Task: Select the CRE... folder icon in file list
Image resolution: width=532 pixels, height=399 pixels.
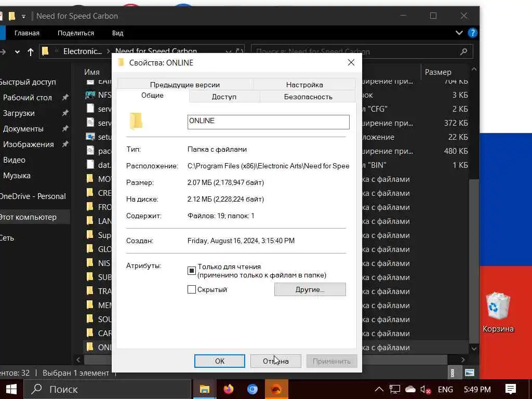Action: coord(90,193)
